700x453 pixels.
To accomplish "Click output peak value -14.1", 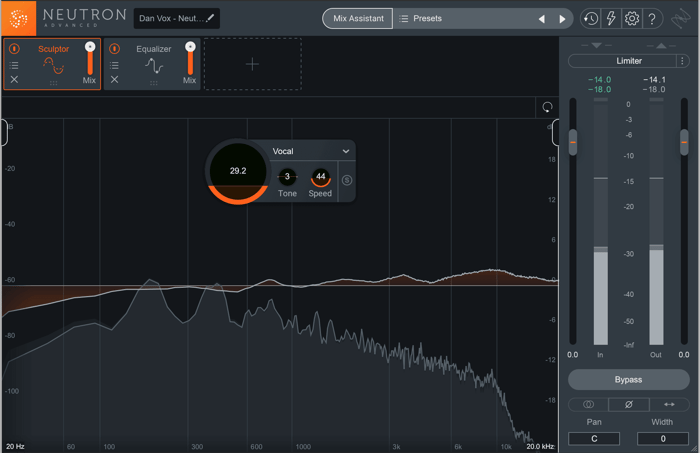I will pos(654,79).
